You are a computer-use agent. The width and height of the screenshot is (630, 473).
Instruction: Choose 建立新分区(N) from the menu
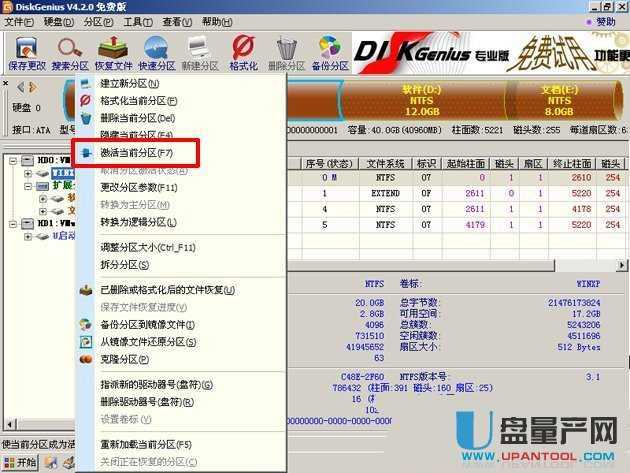point(130,84)
